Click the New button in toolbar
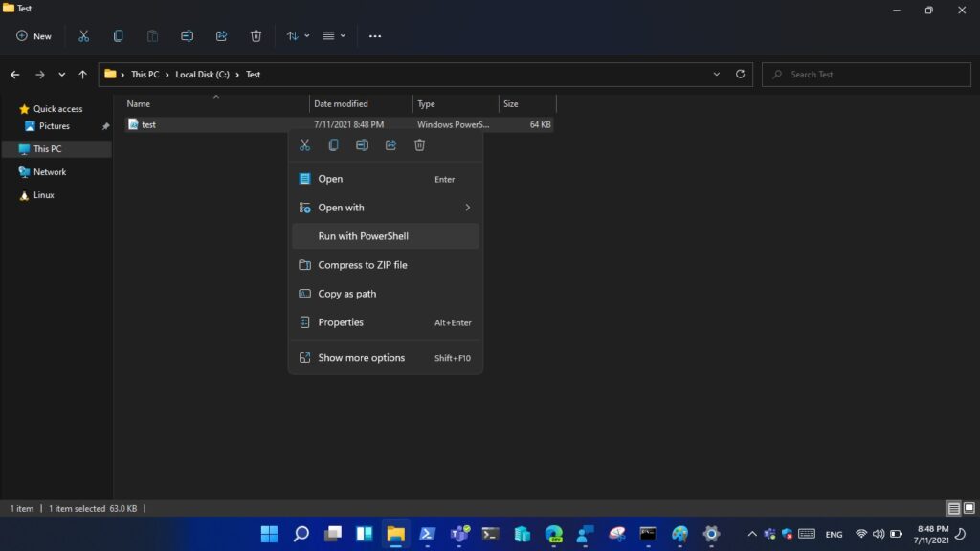The image size is (980, 551). (33, 36)
